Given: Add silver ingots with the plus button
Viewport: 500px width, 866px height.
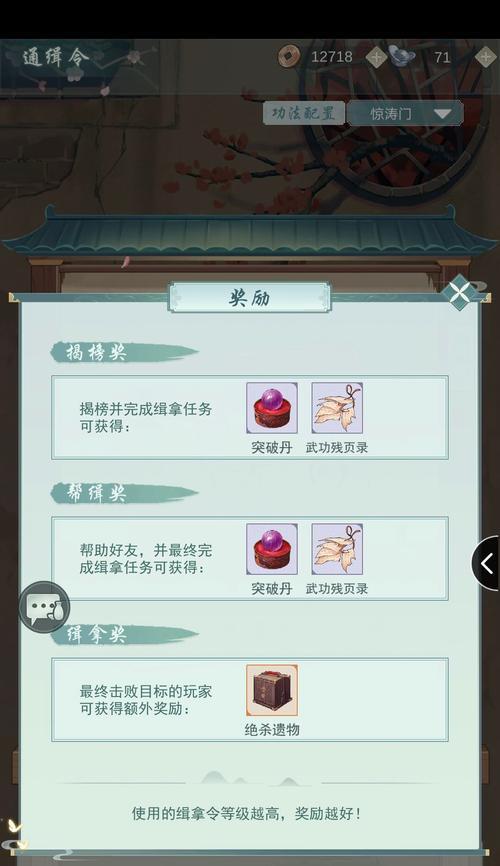Looking at the screenshot, I should click(486, 56).
